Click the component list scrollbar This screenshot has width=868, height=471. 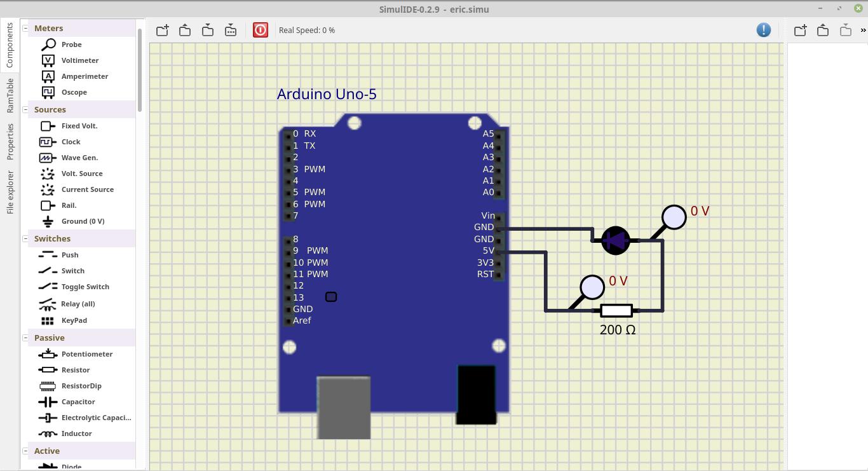[x=140, y=69]
